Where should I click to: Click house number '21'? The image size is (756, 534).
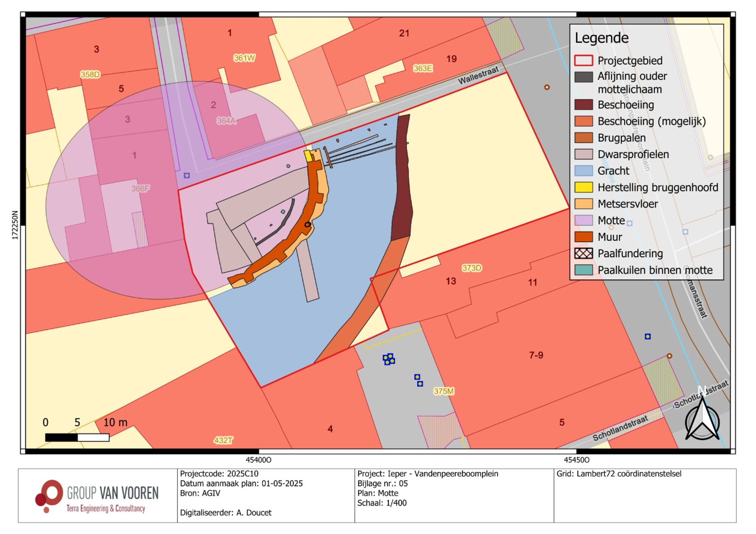pyautogui.click(x=404, y=33)
